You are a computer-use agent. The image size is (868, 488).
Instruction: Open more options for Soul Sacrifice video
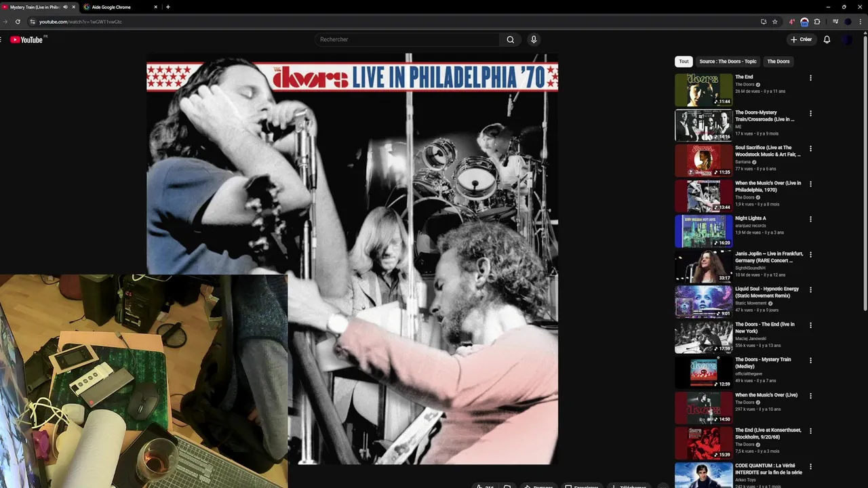(810, 148)
